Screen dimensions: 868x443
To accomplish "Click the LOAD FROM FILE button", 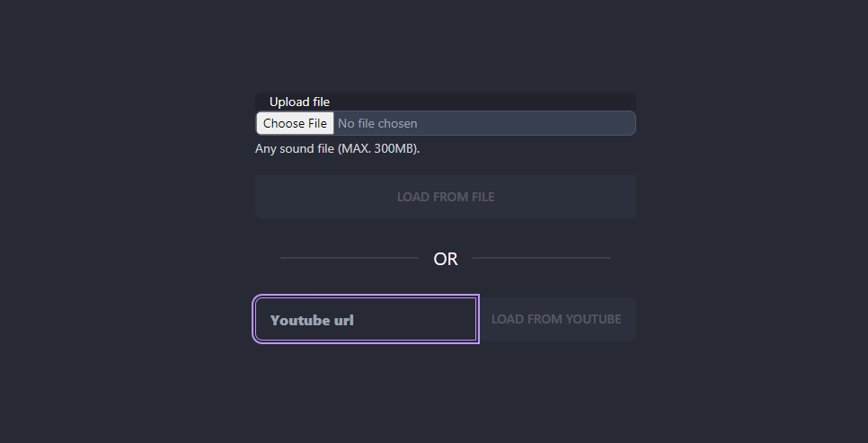I will click(446, 197).
